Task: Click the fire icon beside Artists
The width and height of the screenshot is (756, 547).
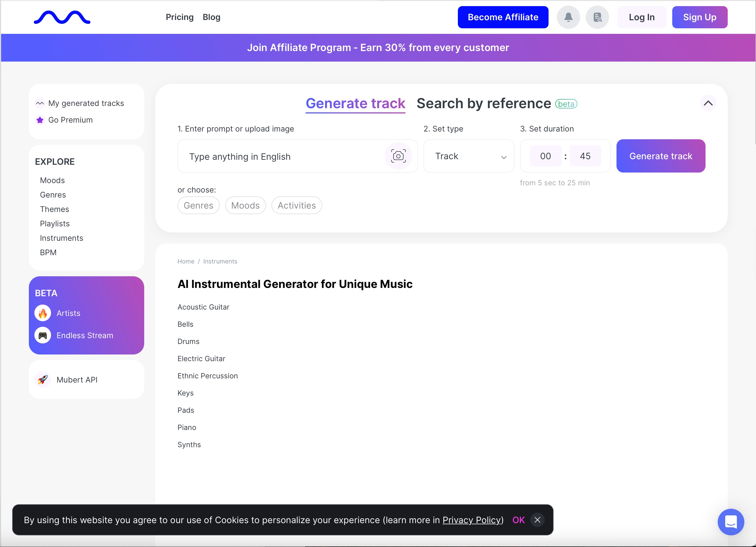Action: point(43,313)
